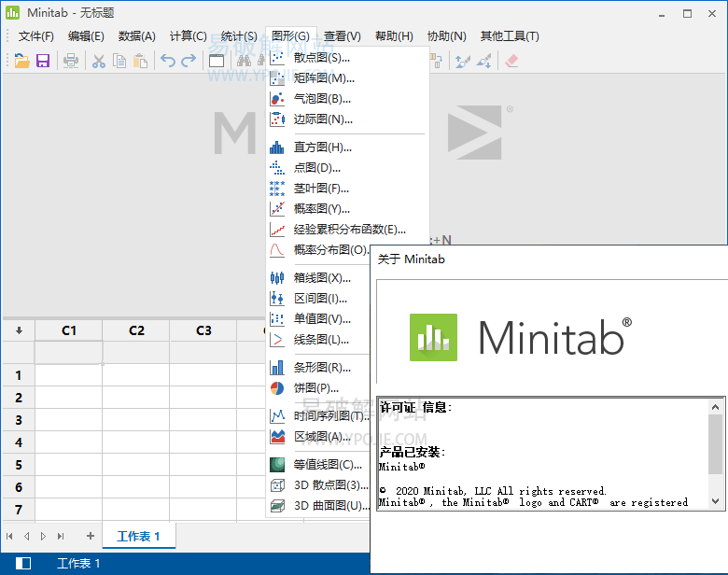Click the Open file folder icon
The width and height of the screenshot is (728, 575).
click(21, 61)
